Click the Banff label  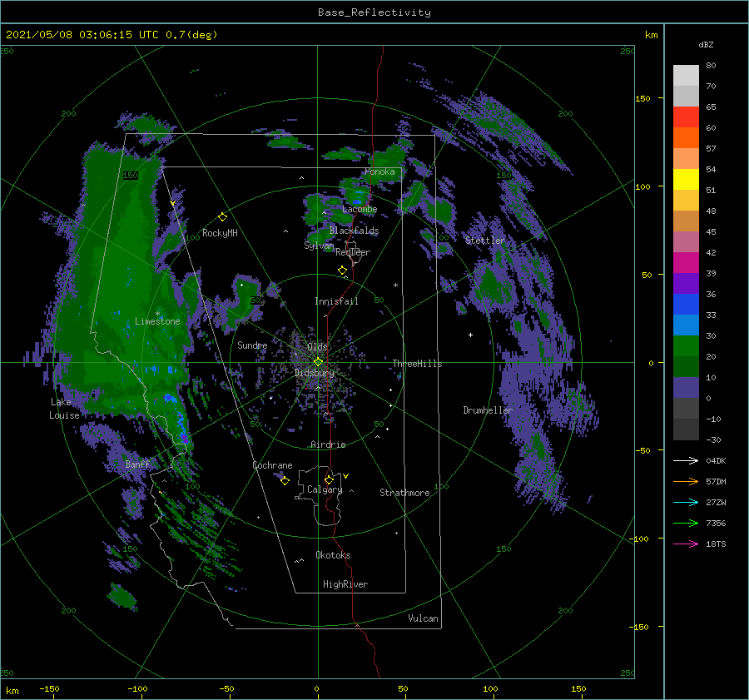coord(137,464)
